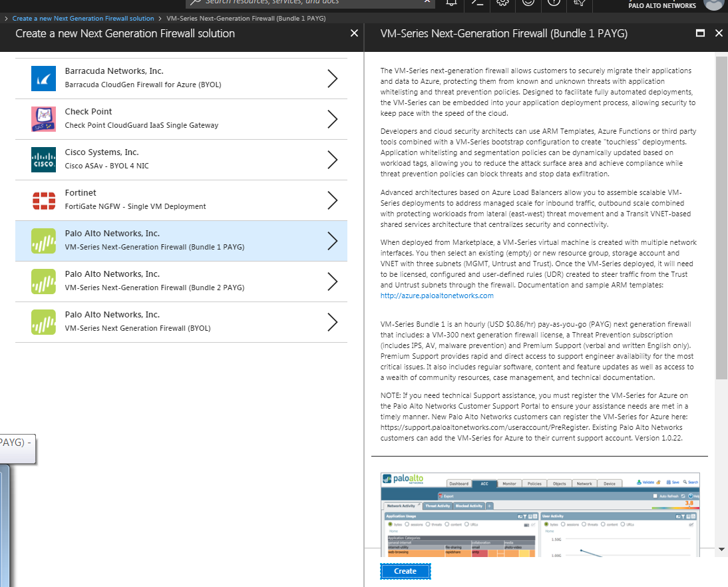This screenshot has height=587, width=728.
Task: Open Cloud Shell from the top bar
Action: click(x=477, y=2)
